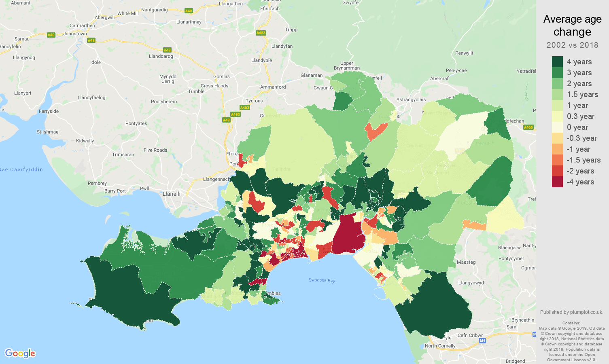
Task: Select the Average age change title
Action: tap(573, 25)
